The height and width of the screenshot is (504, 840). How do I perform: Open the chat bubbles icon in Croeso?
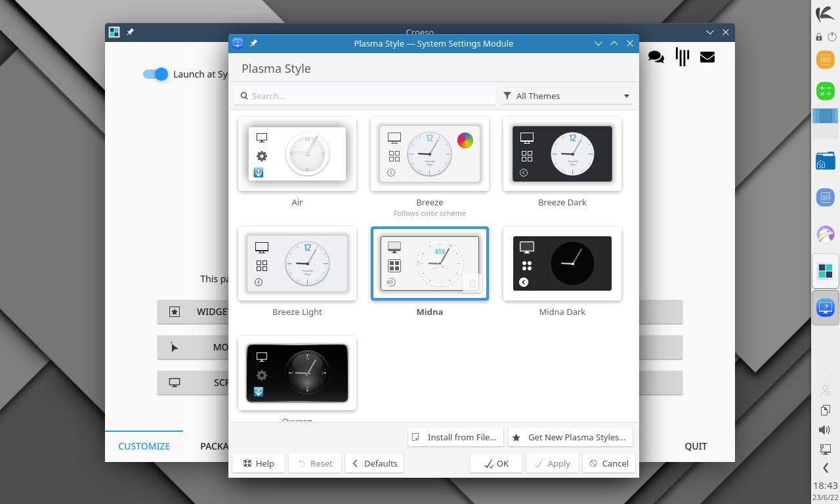coord(656,57)
